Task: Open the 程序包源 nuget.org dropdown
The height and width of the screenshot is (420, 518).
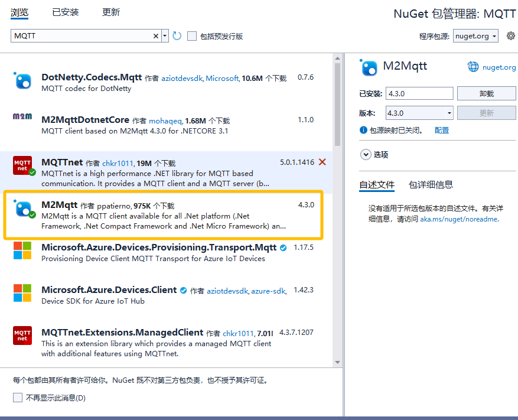Action: 475,36
